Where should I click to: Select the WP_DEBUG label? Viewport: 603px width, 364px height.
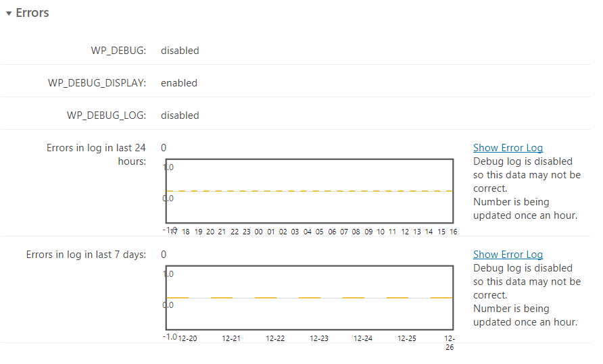coord(118,51)
